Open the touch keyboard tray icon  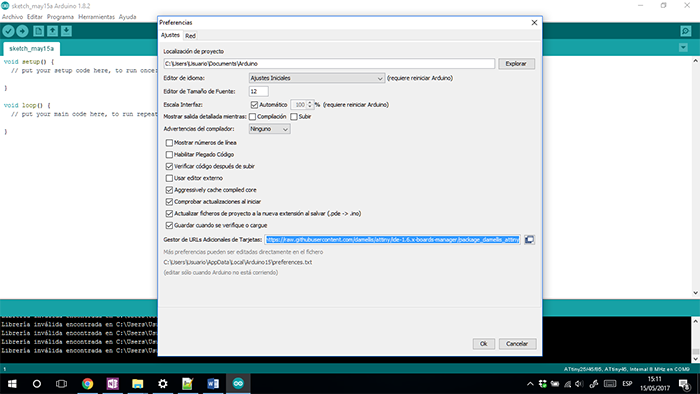point(610,384)
